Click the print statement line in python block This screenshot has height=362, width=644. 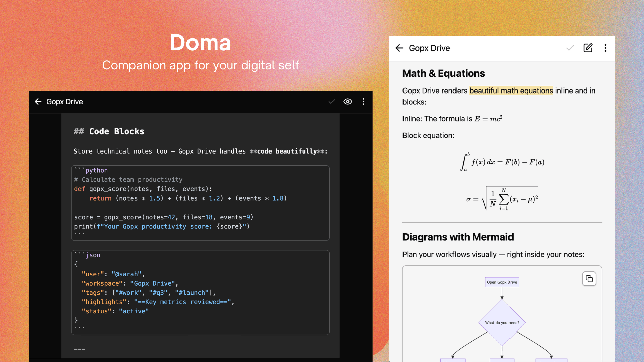tap(162, 227)
